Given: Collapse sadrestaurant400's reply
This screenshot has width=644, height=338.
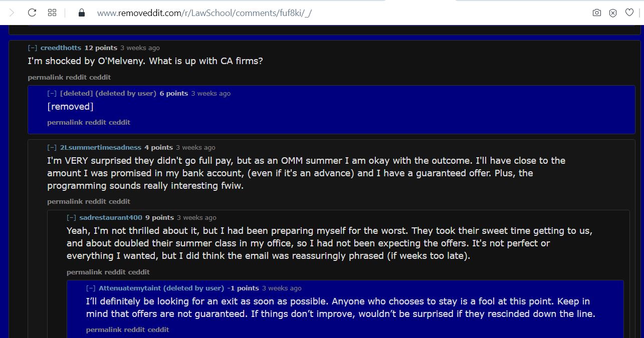Looking at the screenshot, I should click(x=72, y=217).
